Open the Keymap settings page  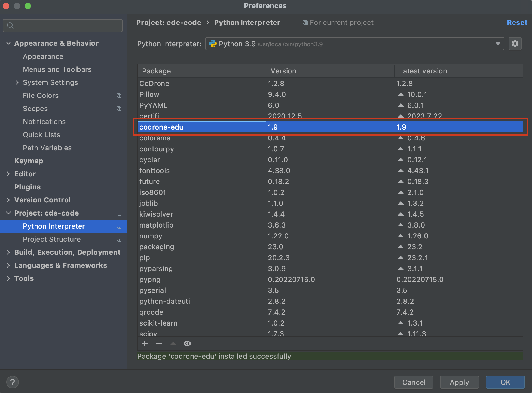click(x=29, y=161)
